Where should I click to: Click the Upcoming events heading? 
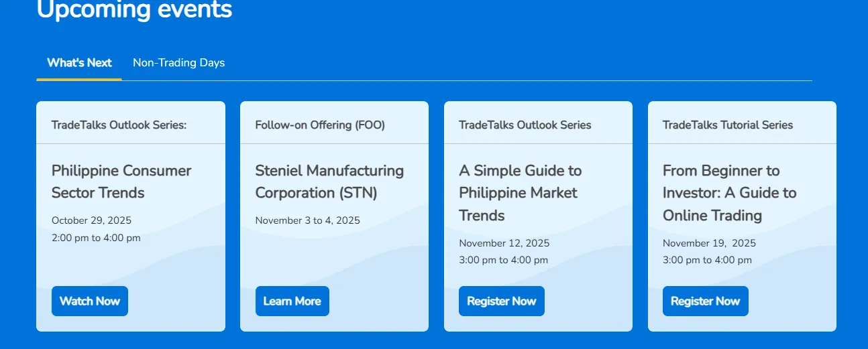coord(134,10)
